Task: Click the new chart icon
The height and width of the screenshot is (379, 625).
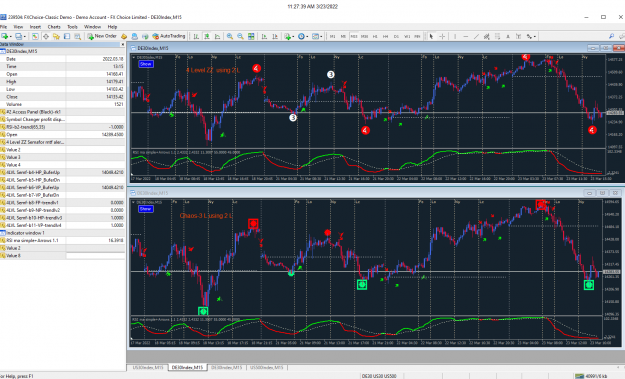Action: [x=6, y=36]
